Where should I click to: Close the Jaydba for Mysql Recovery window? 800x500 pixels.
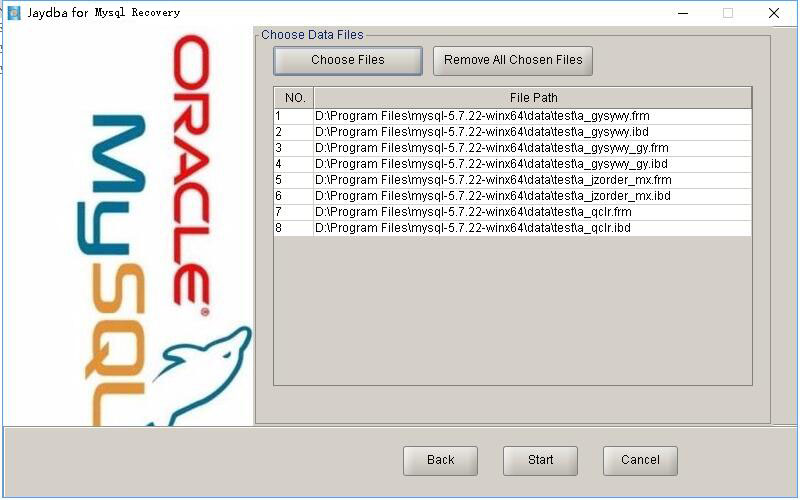tap(773, 13)
